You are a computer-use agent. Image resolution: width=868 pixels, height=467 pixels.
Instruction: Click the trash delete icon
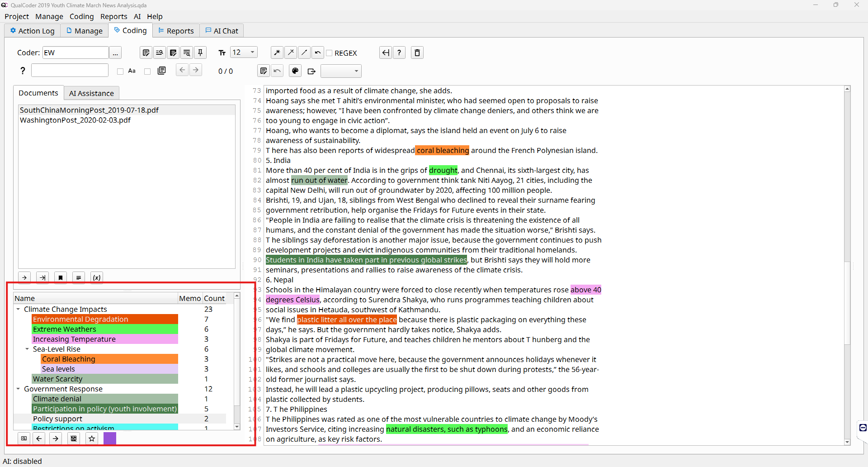tap(417, 53)
